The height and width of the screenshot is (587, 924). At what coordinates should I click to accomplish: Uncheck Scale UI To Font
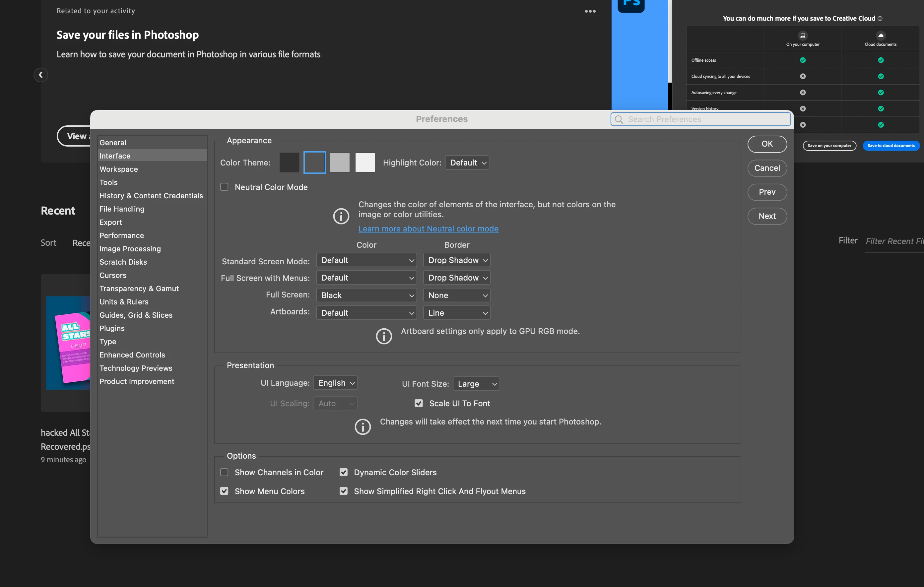(418, 403)
